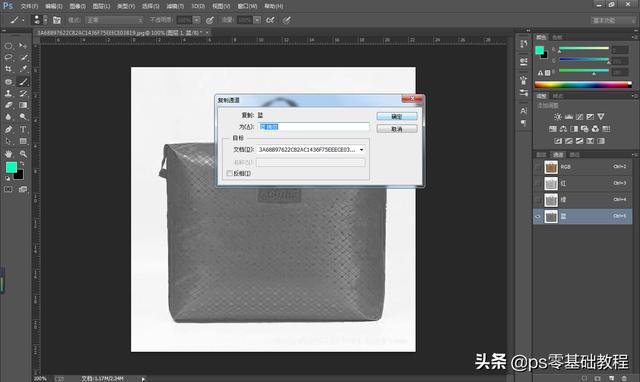Close the open document tab
The height and width of the screenshot is (382, 640).
(x=207, y=33)
